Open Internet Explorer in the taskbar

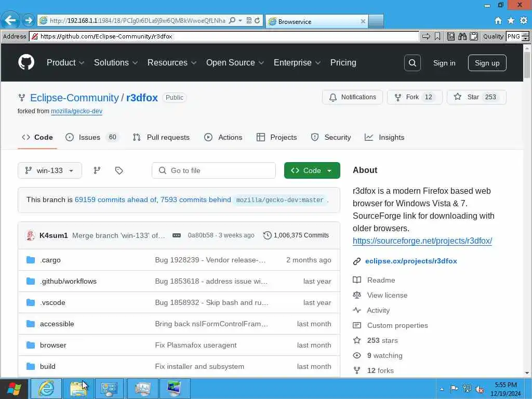(x=46, y=389)
